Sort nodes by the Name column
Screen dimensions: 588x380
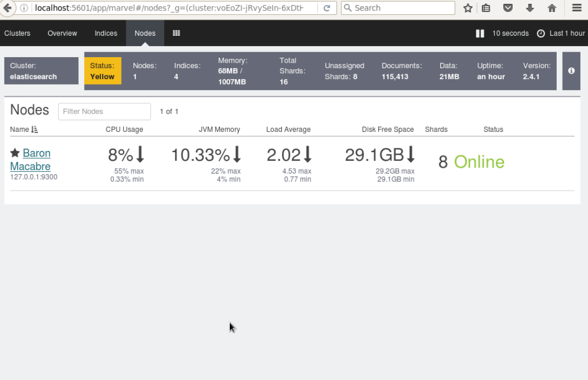click(24, 129)
